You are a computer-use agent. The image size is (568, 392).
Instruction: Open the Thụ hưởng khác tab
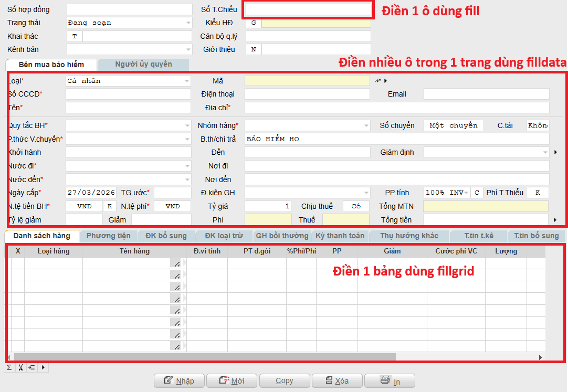[x=409, y=236]
